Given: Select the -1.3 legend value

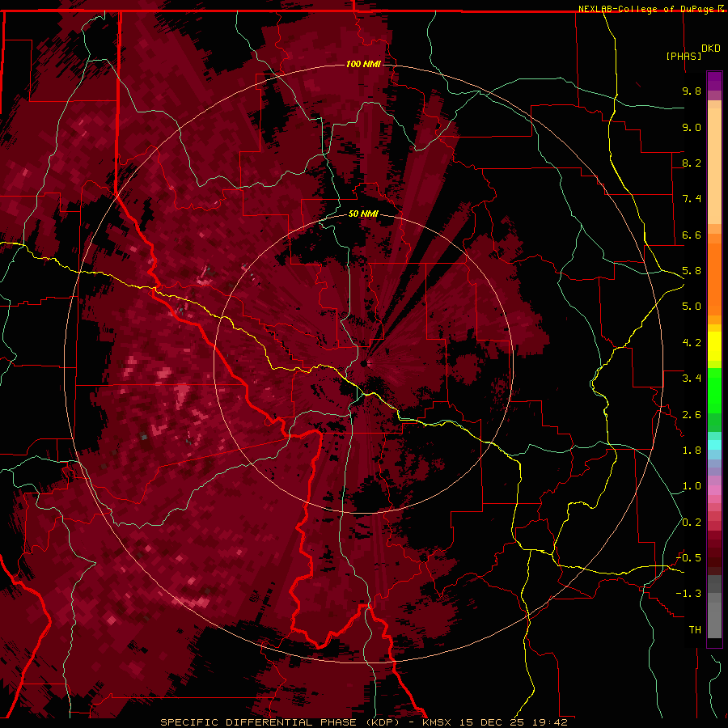Looking at the screenshot, I should (688, 594).
